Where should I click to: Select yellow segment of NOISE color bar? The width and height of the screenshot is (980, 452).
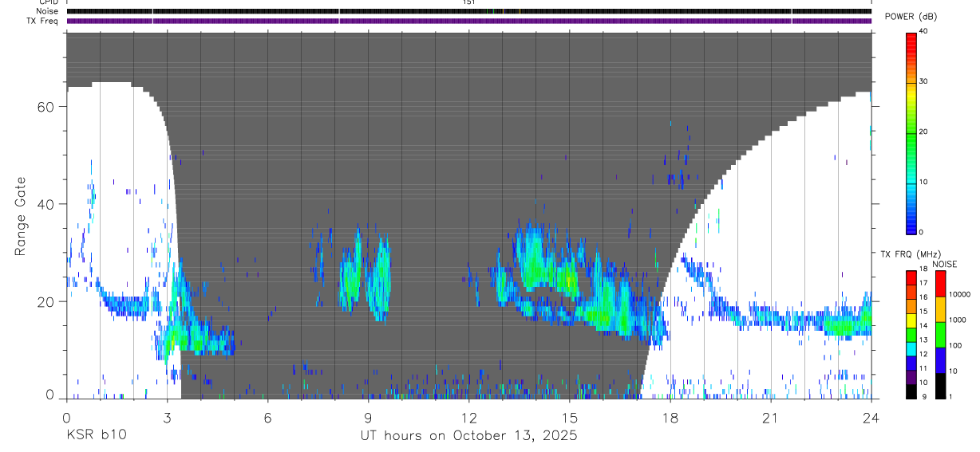(x=940, y=309)
